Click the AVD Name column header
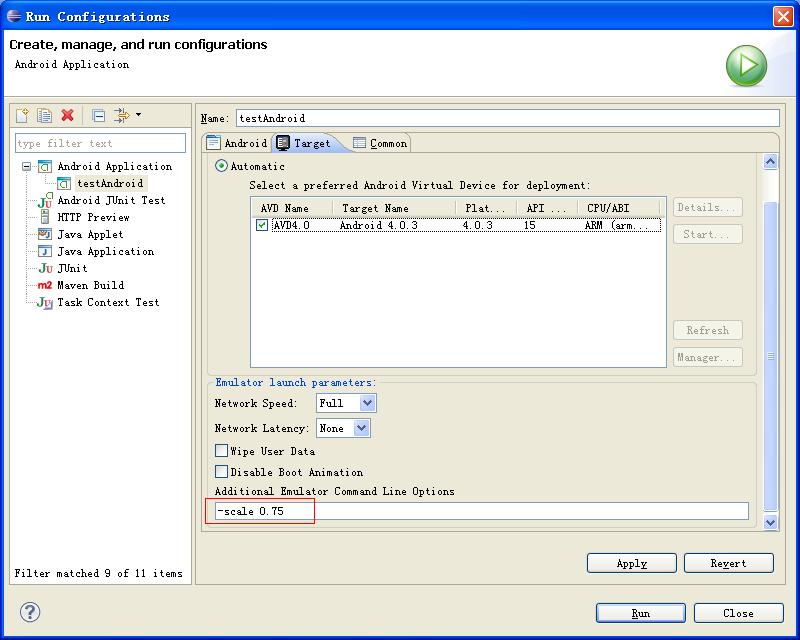800x640 pixels. click(x=292, y=208)
